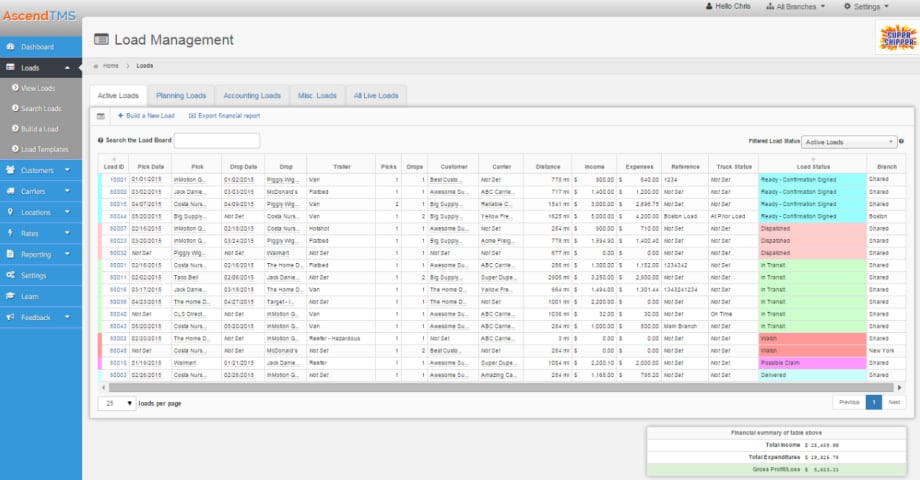This screenshot has width=920, height=480.
Task: Click the AscendTMS logo
Action: (39, 16)
